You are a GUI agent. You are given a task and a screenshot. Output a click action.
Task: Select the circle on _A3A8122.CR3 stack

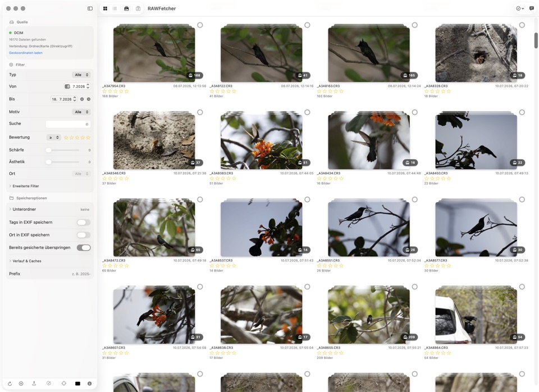coord(307,25)
